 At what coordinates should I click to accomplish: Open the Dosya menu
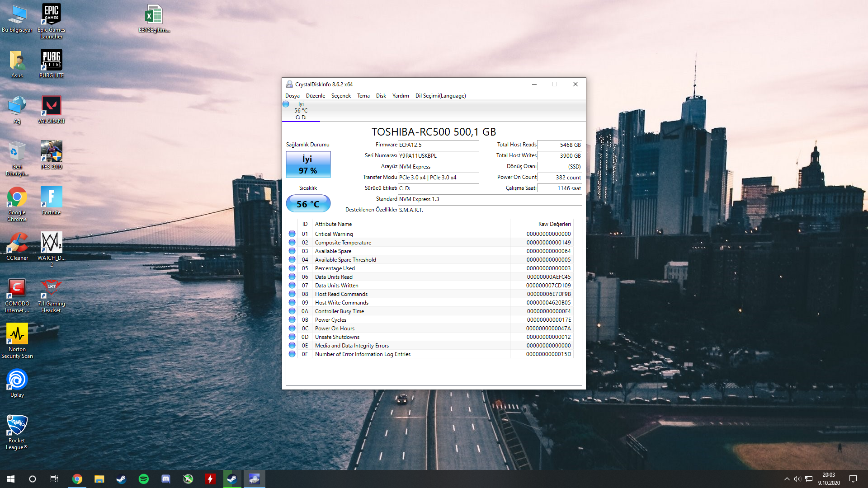[x=292, y=96]
